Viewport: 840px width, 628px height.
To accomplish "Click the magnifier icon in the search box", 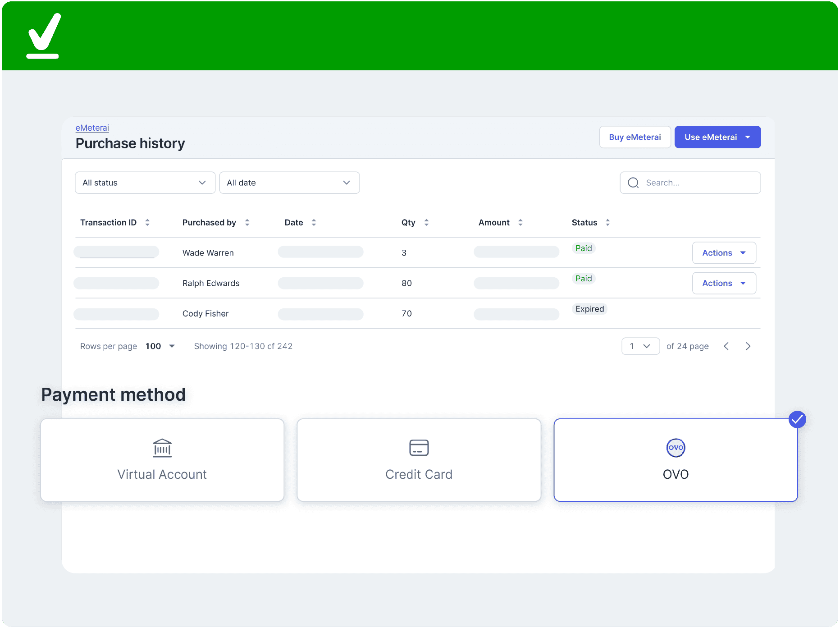I will pyautogui.click(x=633, y=183).
